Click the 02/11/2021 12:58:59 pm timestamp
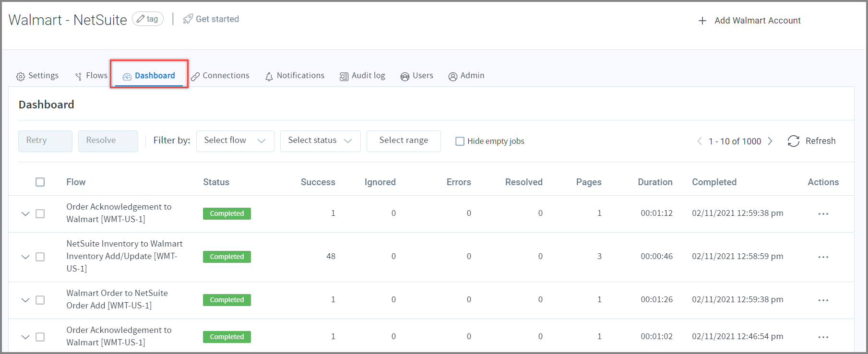 coord(737,257)
